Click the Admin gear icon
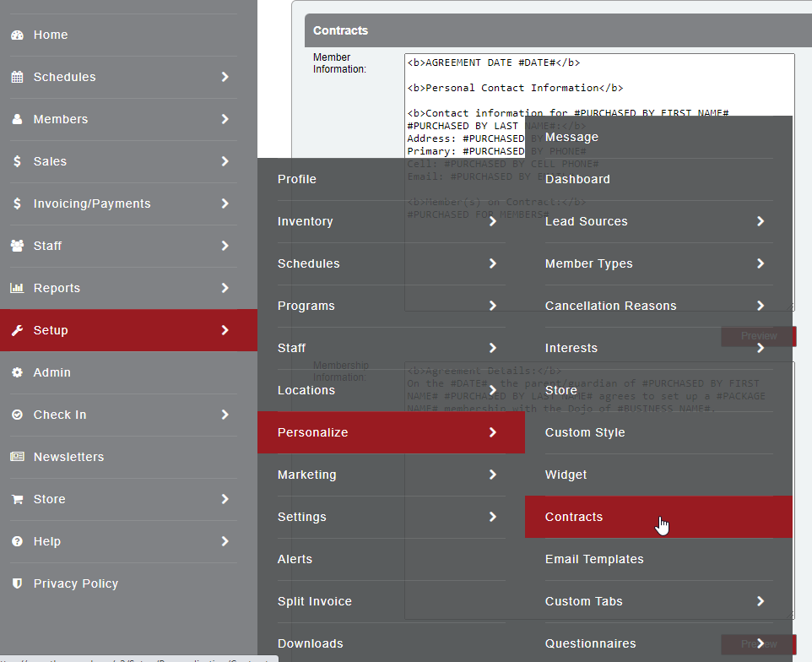The height and width of the screenshot is (662, 812). (x=17, y=373)
